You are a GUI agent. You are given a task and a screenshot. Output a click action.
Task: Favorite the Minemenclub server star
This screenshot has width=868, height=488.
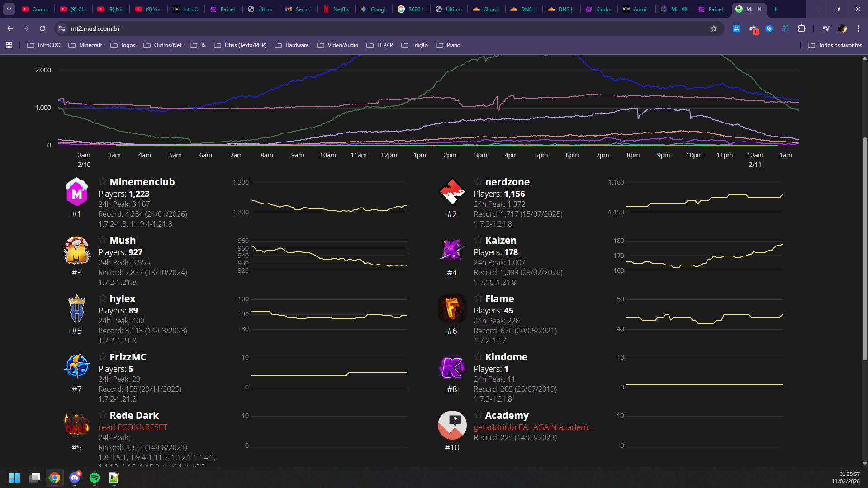coord(103,181)
